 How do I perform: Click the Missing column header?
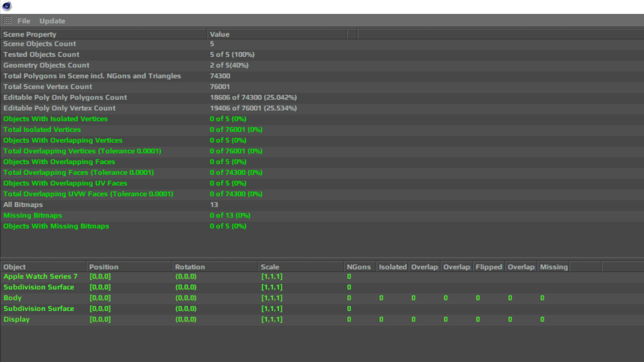[553, 267]
